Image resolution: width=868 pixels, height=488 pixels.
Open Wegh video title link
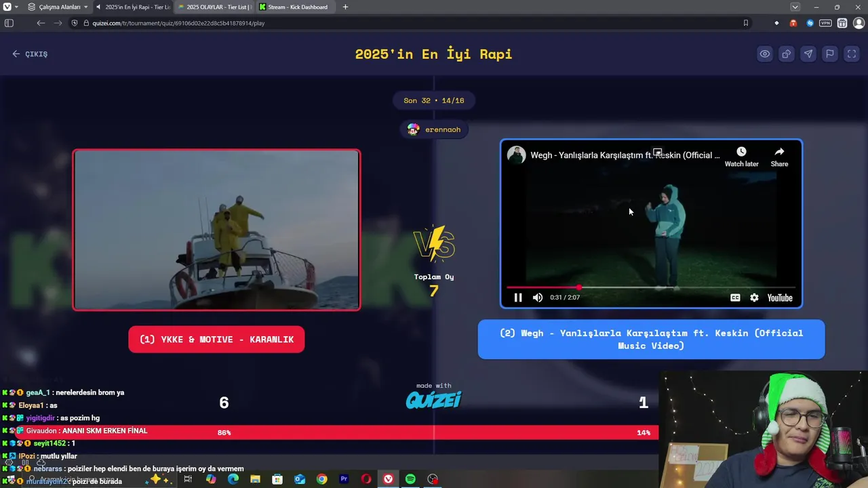[x=625, y=155]
